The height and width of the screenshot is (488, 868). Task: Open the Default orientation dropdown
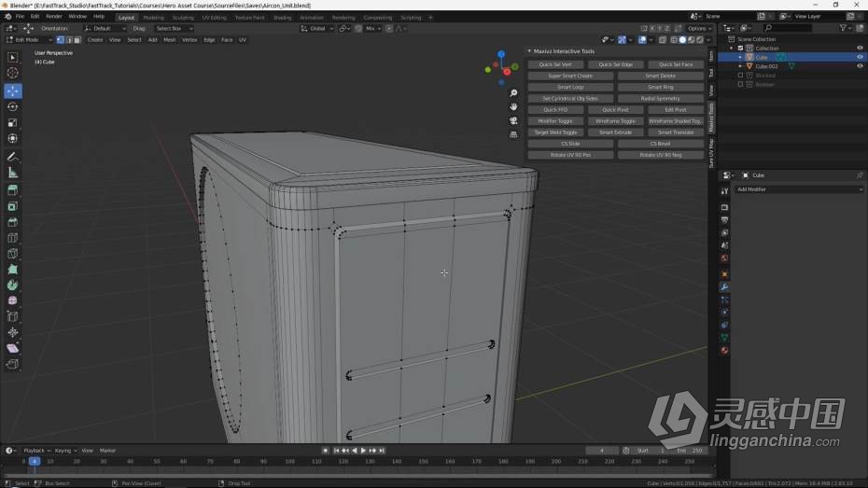(x=105, y=28)
